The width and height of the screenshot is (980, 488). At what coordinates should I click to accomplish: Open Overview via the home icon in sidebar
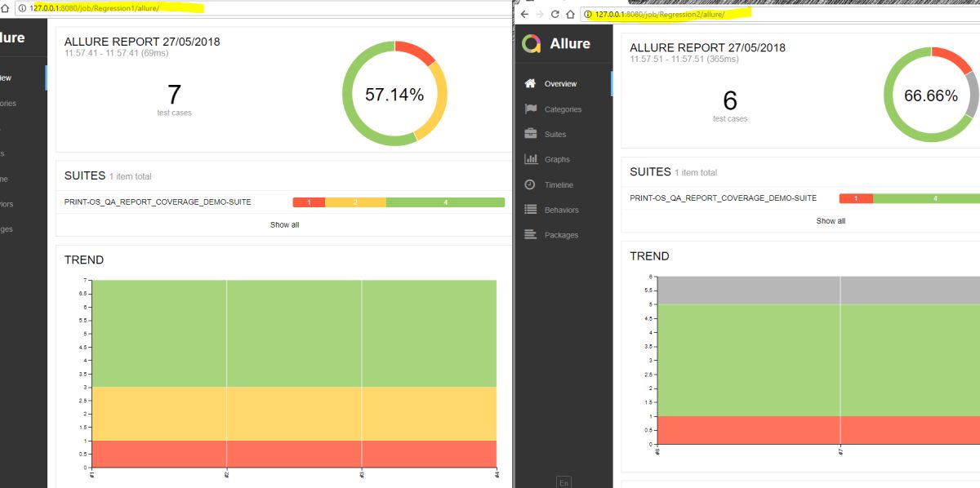tap(530, 83)
